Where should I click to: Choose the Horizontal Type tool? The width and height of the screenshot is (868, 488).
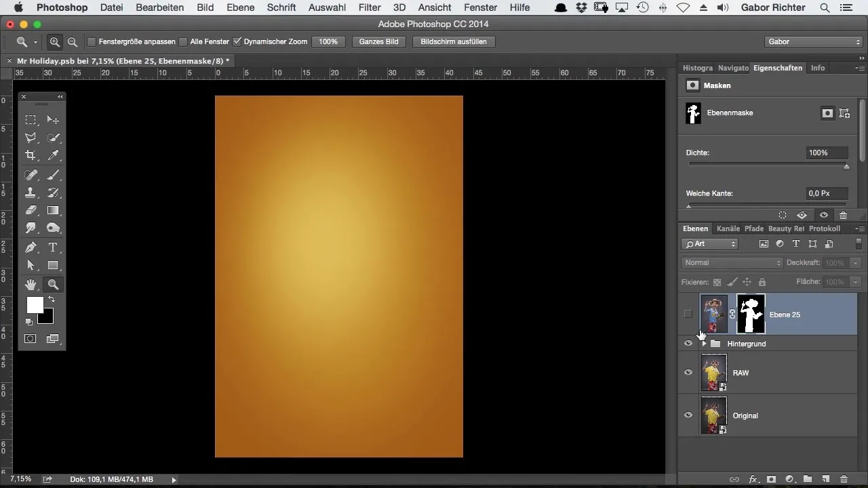53,247
